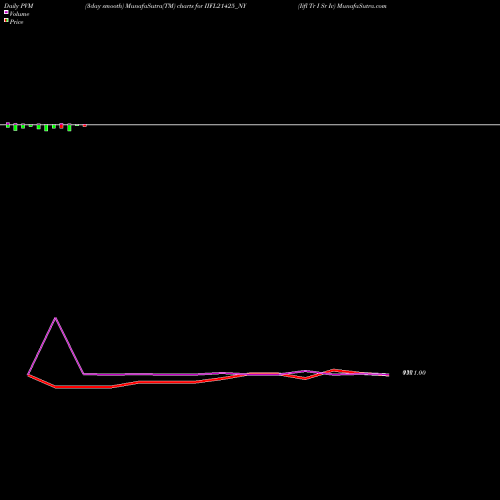500x500 pixels.
Task: Click the Price legend color swatch
Action: point(6,20)
